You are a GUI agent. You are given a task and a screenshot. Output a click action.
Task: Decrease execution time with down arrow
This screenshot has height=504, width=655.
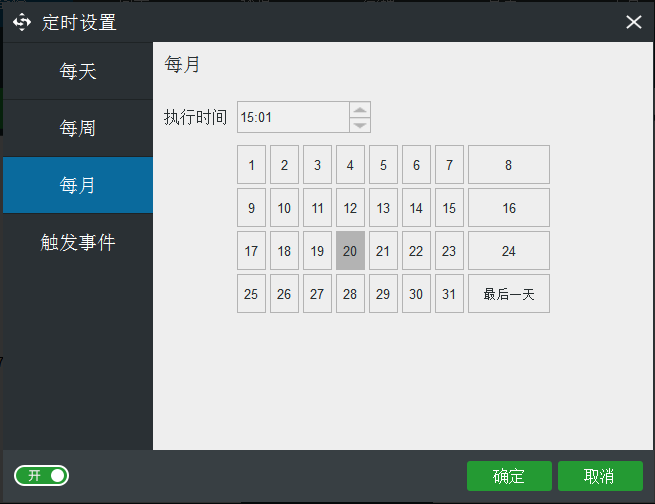pos(360,125)
